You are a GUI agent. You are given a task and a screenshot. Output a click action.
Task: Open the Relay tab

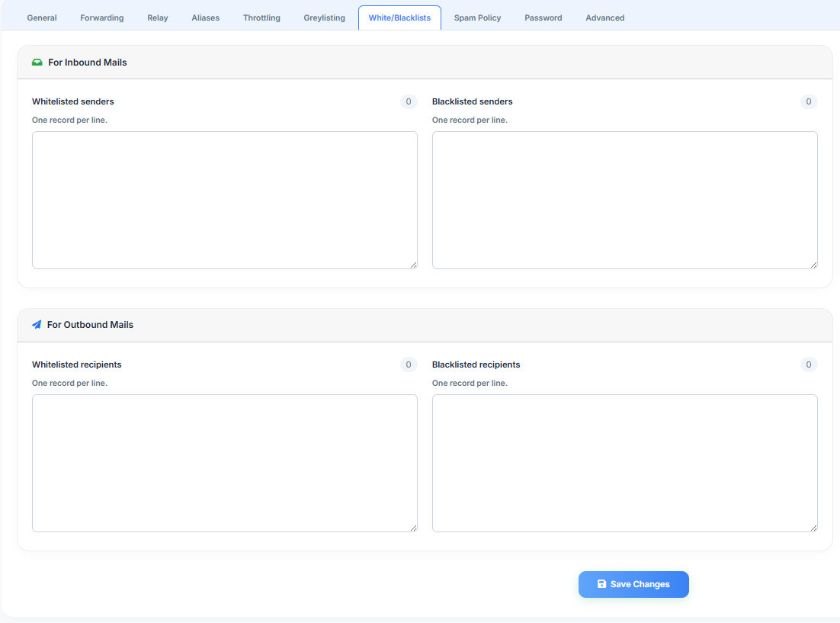[x=158, y=18]
